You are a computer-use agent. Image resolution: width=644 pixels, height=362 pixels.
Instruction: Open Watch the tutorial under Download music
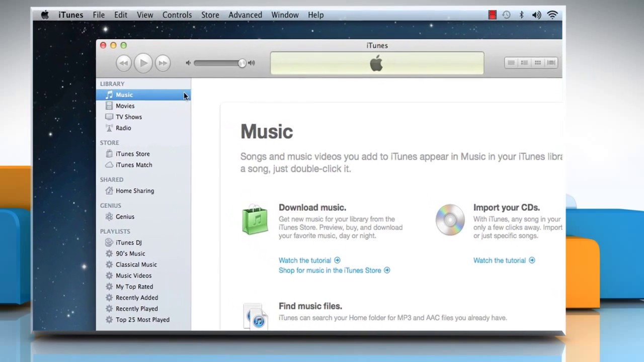(x=309, y=260)
